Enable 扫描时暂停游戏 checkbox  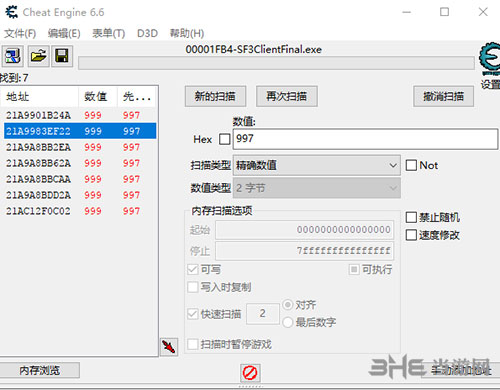[x=193, y=344]
